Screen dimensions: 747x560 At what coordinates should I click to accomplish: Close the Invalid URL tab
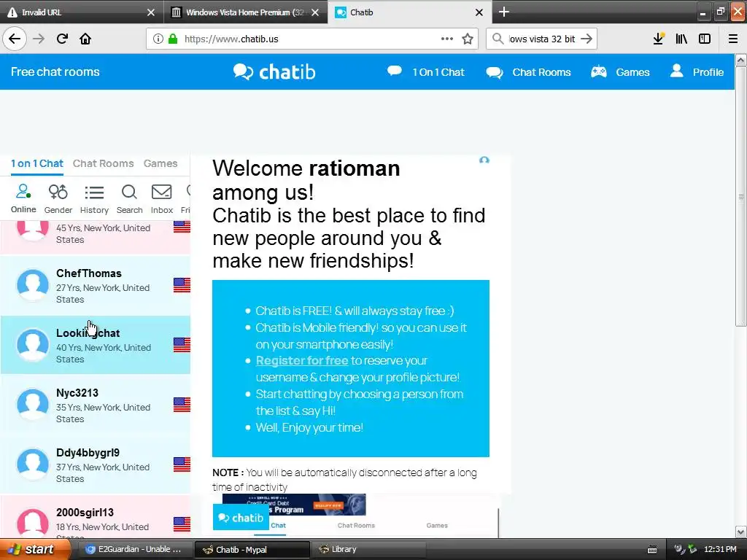pos(150,12)
